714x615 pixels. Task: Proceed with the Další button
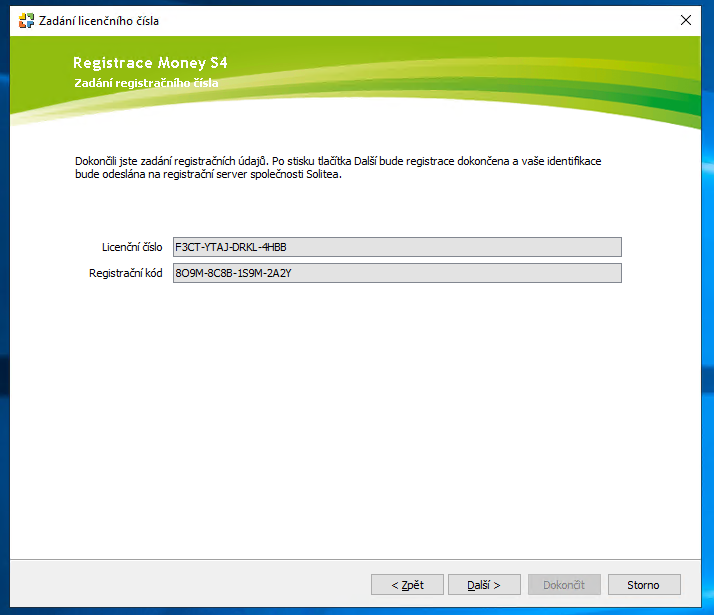click(485, 584)
